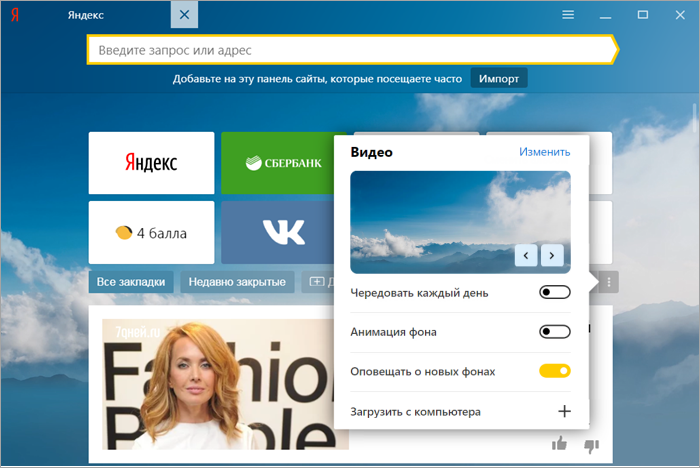Open the 7дней.ru news photo
This screenshot has height=468, width=700.
coord(218,384)
